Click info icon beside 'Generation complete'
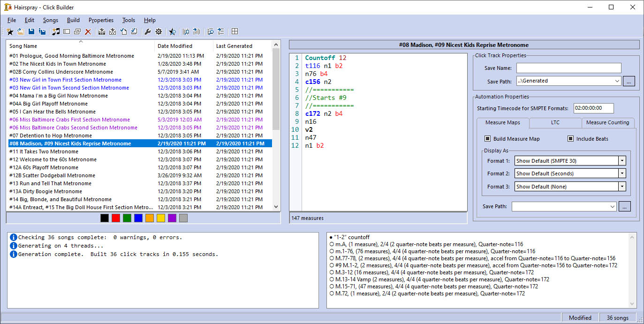This screenshot has width=644, height=324. point(14,254)
